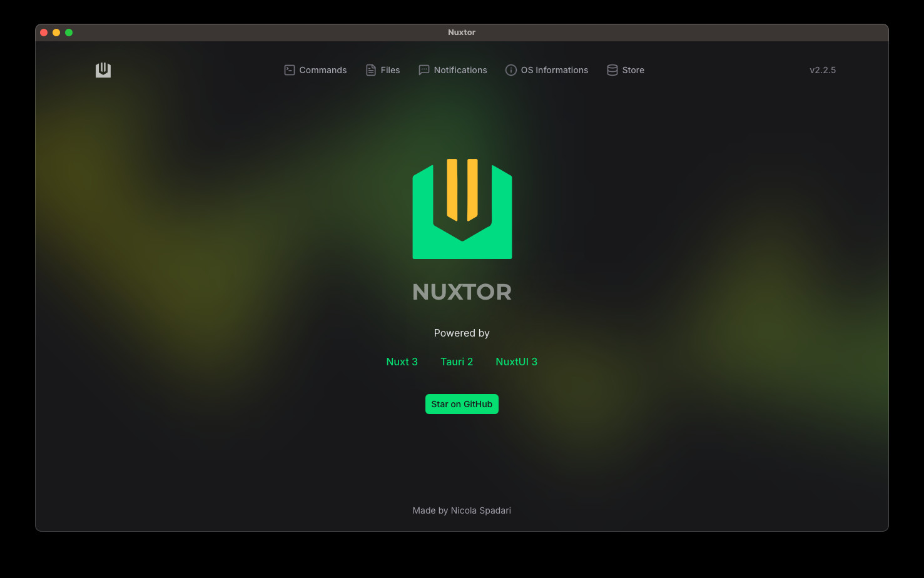Click the info circle icon beside OS Informations
The width and height of the screenshot is (924, 578).
(511, 70)
